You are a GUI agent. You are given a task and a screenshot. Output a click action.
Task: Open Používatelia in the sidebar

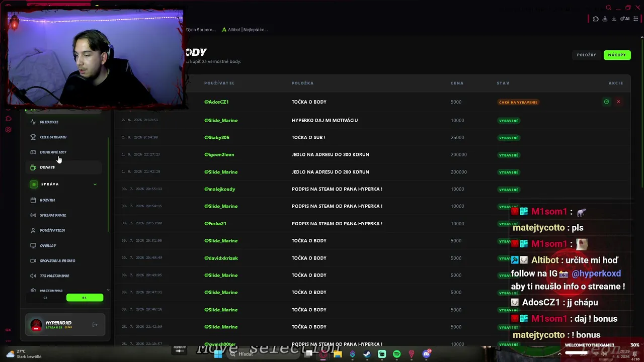pyautogui.click(x=52, y=230)
